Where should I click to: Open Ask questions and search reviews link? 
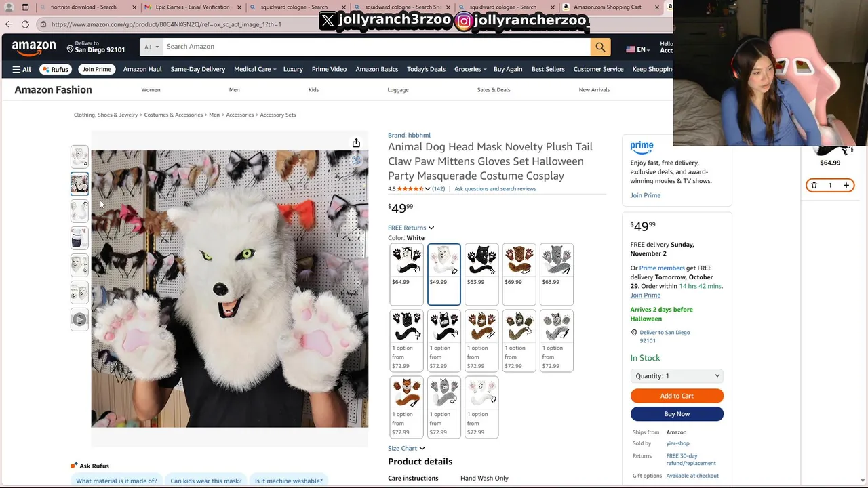click(495, 189)
